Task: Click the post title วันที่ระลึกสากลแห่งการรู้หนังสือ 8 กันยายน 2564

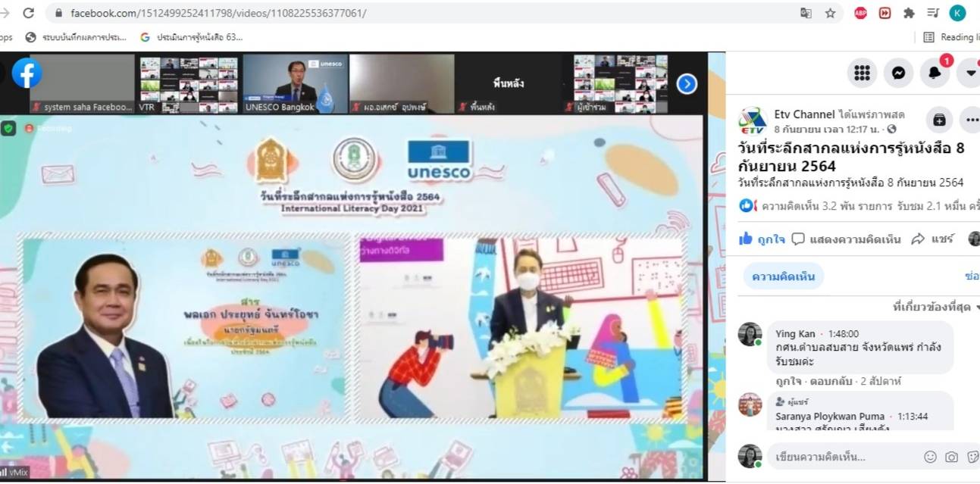Action: pos(851,157)
